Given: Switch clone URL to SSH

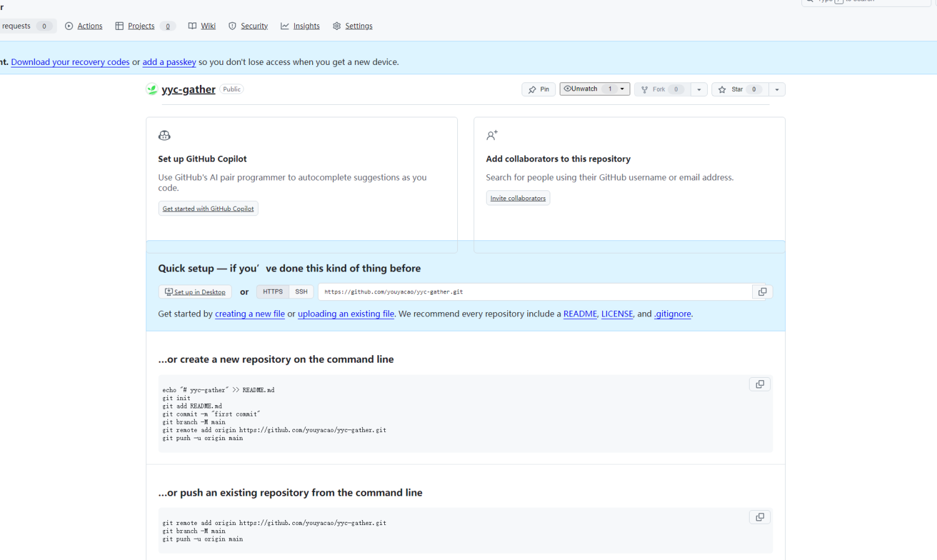Looking at the screenshot, I should [x=301, y=292].
